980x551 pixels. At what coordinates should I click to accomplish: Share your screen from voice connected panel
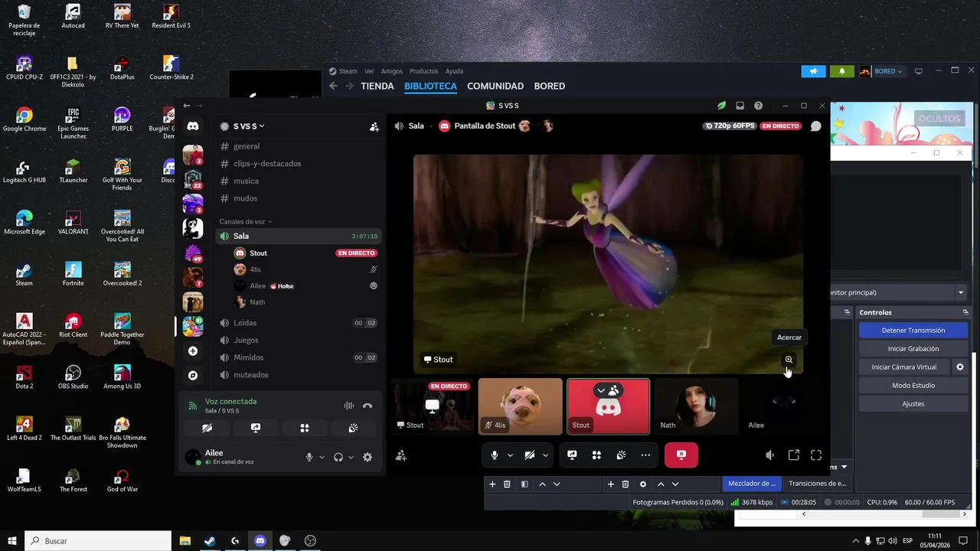[256, 428]
